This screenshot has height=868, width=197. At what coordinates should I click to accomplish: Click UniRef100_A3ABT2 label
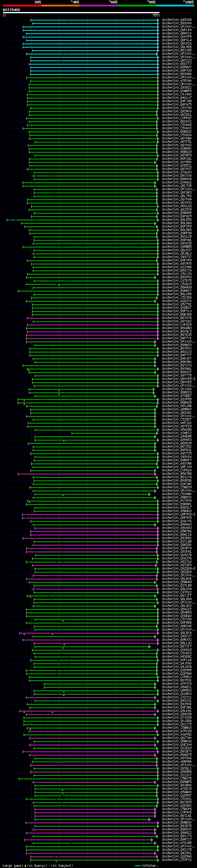pyautogui.click(x=176, y=433)
